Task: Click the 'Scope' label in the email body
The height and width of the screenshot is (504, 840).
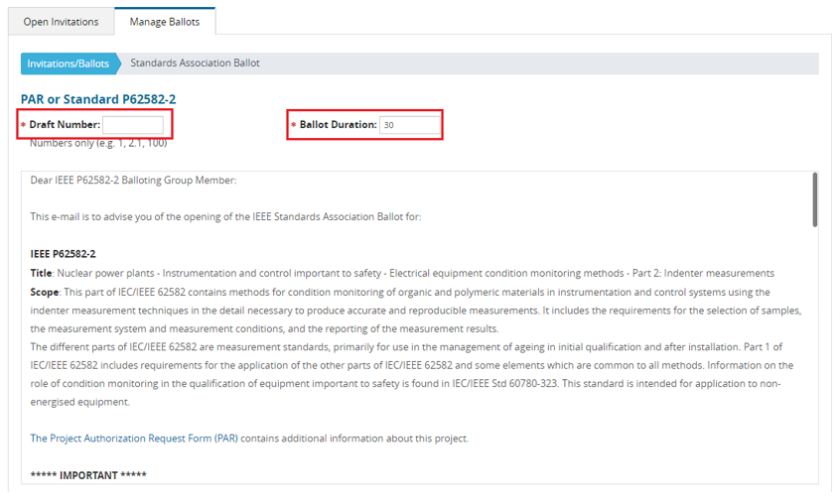Action: 45,292
